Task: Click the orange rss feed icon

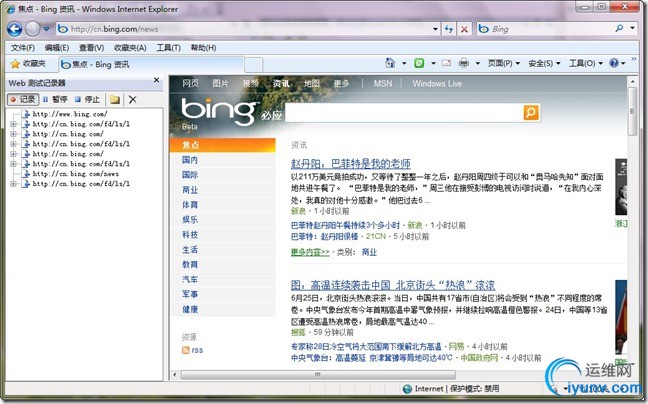Action: pos(186,350)
